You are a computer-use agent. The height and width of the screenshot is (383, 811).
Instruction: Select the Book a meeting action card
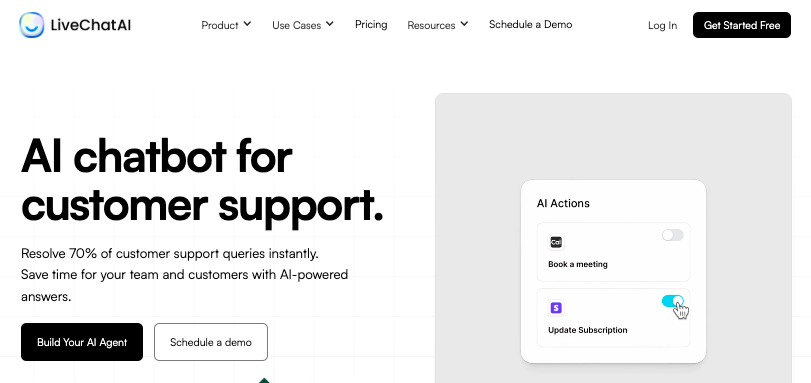(x=613, y=252)
